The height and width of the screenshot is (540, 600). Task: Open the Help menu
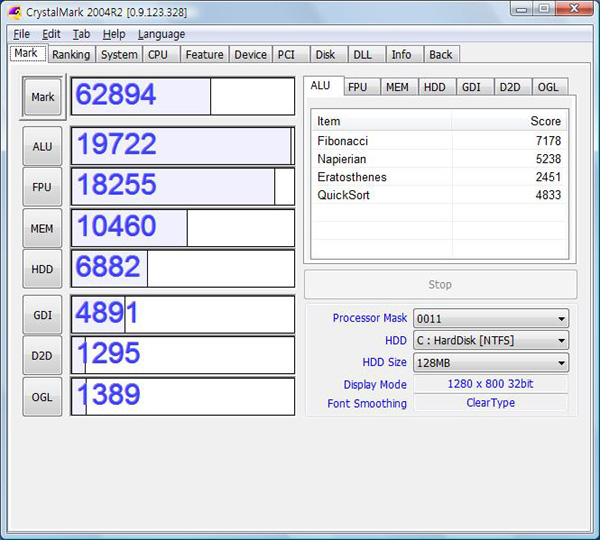(x=114, y=34)
